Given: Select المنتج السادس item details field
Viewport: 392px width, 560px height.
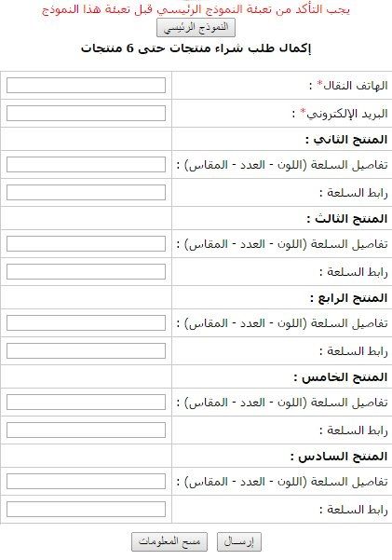Looking at the screenshot, I should coord(86,482).
